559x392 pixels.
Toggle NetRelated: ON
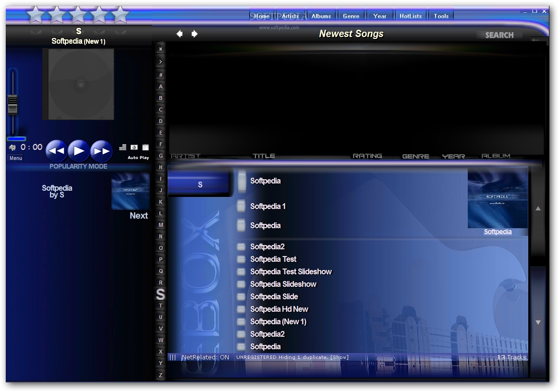click(x=206, y=357)
